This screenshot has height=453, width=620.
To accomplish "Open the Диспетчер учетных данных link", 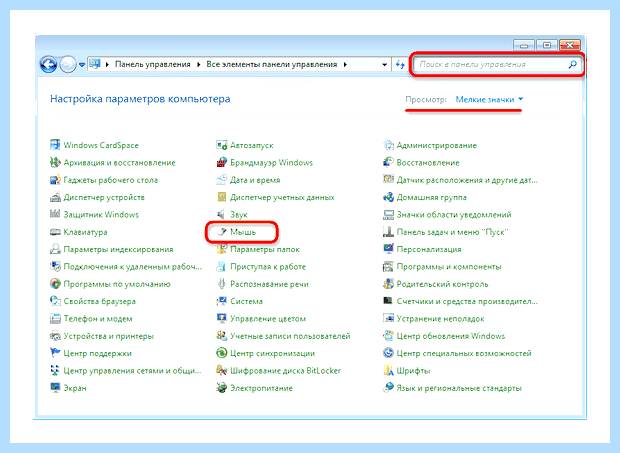I will (282, 197).
